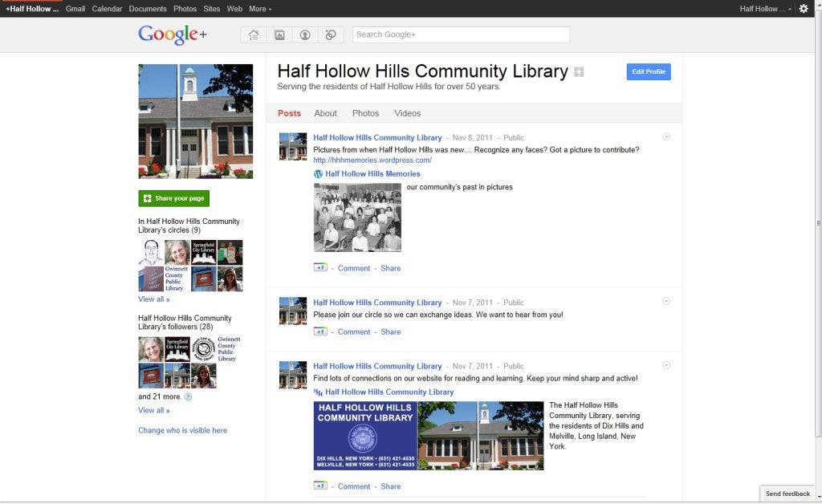
Task: Click the help question mark after 'and 21 more'
Action: [x=188, y=396]
